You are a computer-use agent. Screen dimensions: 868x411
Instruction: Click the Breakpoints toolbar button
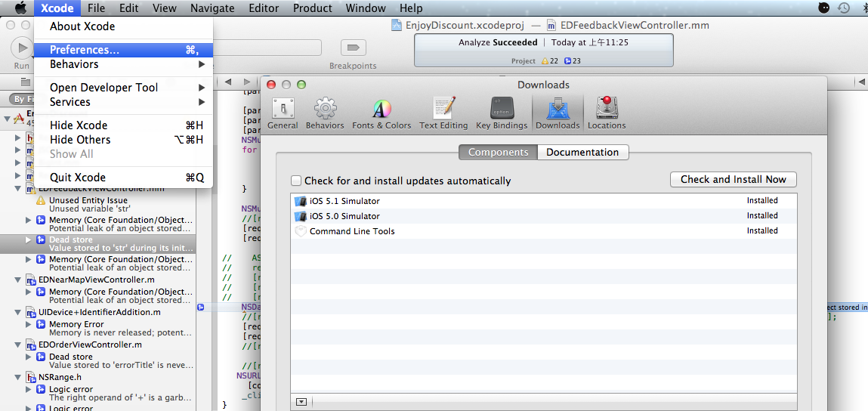click(x=352, y=48)
